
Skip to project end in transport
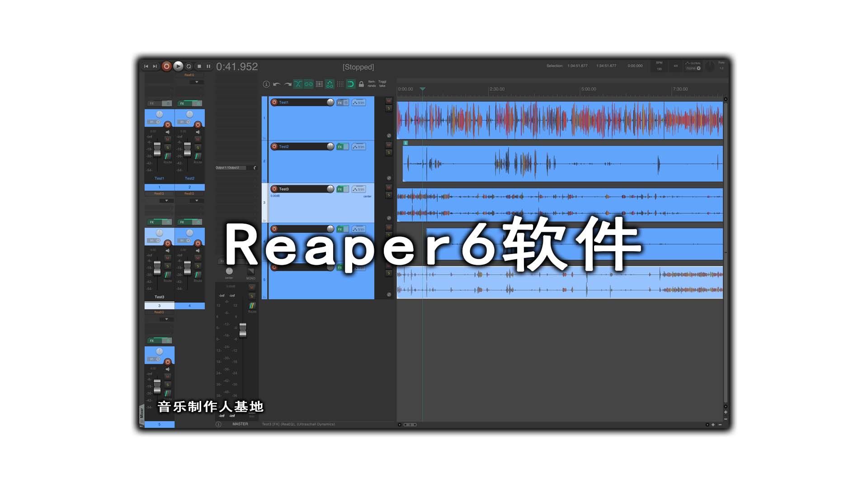tap(155, 66)
